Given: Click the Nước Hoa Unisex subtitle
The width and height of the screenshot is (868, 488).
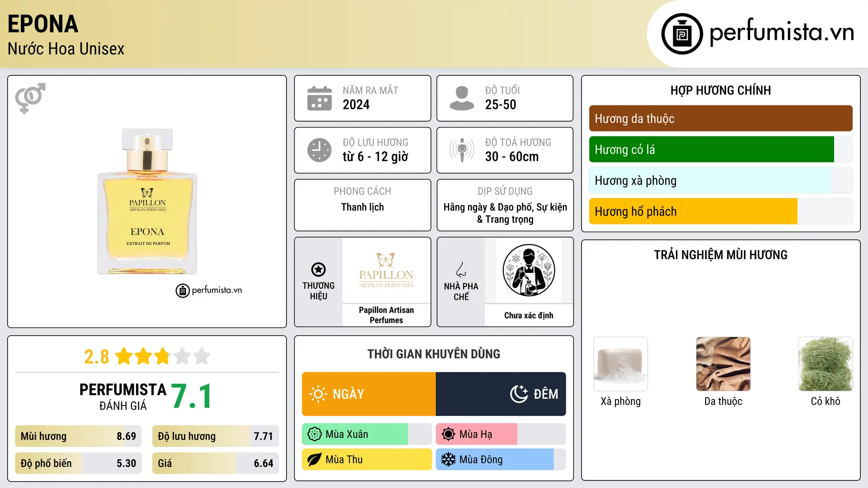Looking at the screenshot, I should tap(66, 49).
